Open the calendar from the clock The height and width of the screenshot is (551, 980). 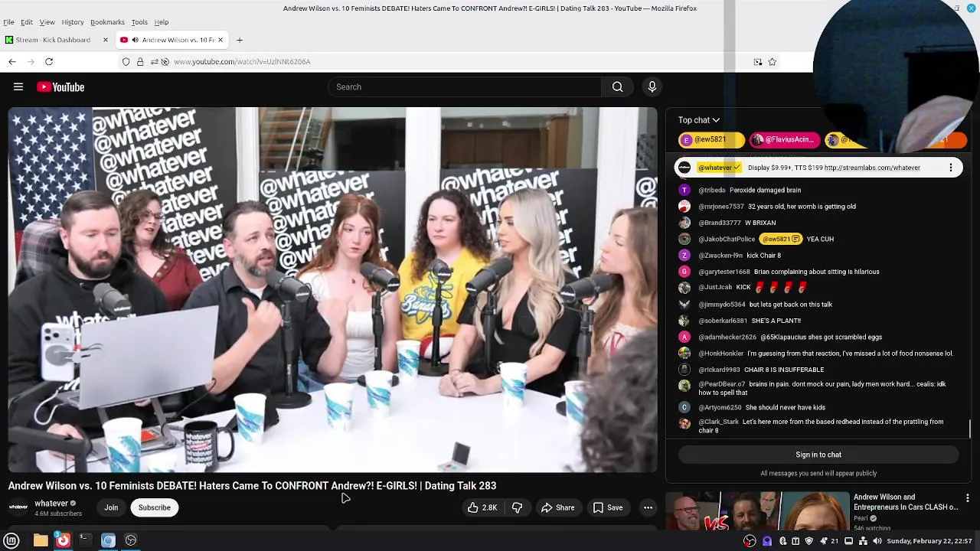[931, 541]
